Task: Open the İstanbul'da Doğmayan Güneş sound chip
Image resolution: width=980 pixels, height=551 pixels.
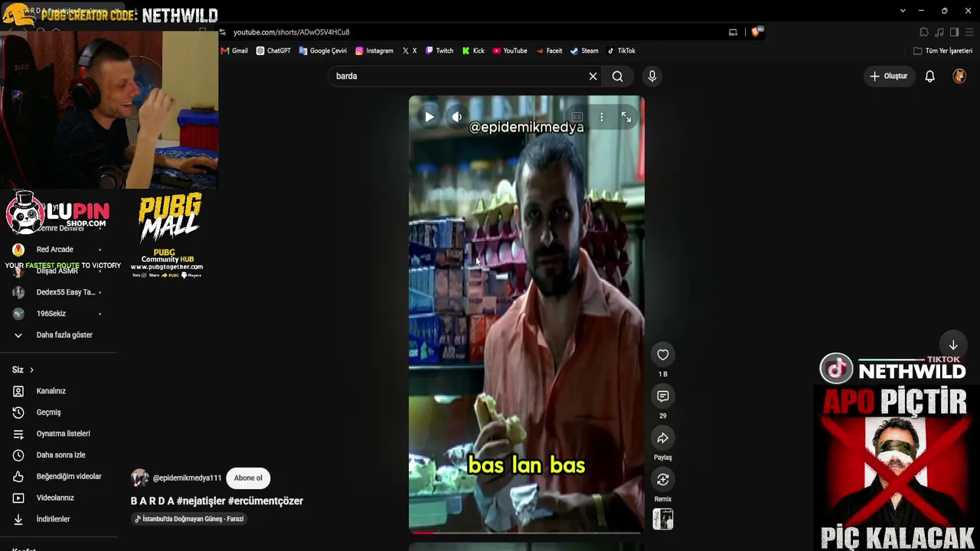Action: pyautogui.click(x=189, y=519)
